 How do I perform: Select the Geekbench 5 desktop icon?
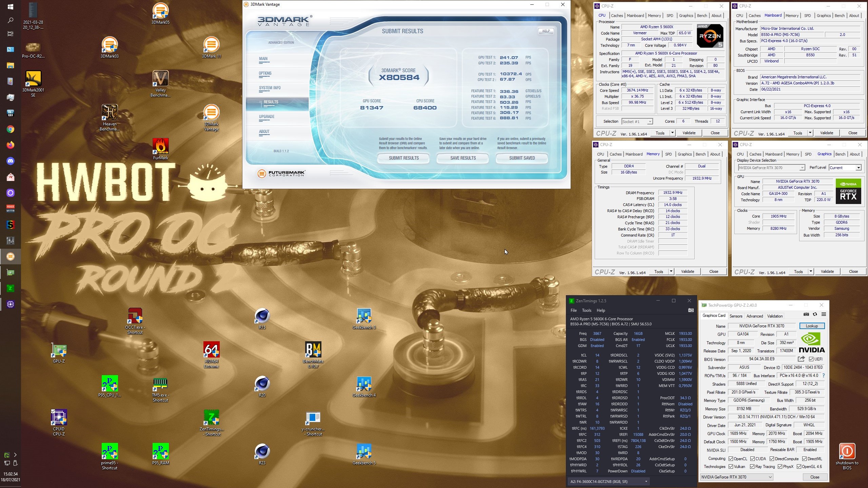[364, 454]
